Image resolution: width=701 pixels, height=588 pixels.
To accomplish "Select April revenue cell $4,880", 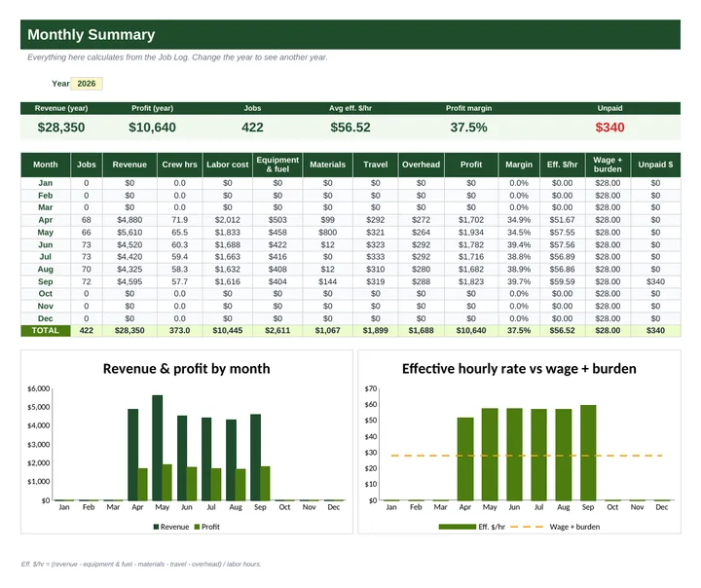I will [129, 220].
